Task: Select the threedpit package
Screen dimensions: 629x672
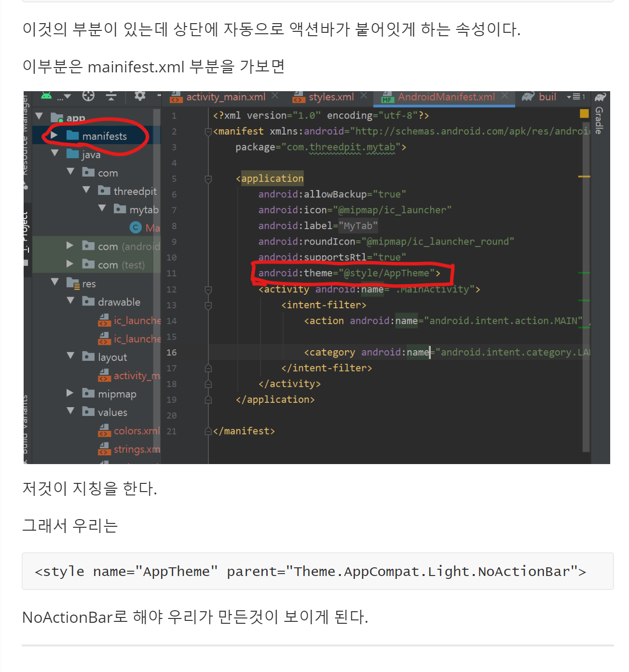Action: click(x=127, y=191)
